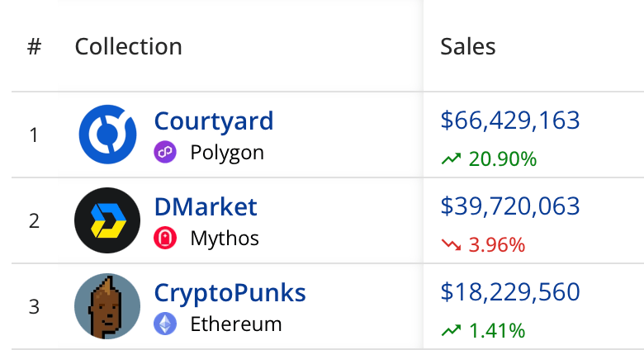644x350 pixels.
Task: Open the DMarket collection link
Action: click(x=206, y=206)
